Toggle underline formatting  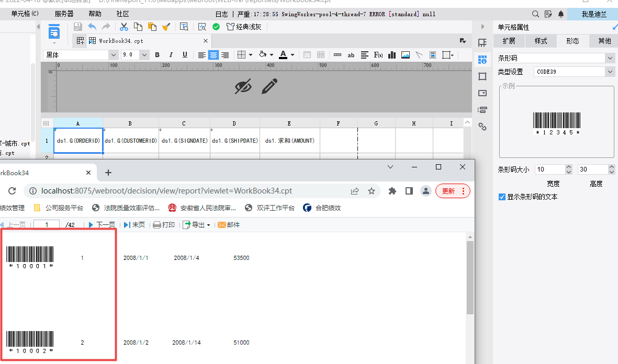point(185,55)
